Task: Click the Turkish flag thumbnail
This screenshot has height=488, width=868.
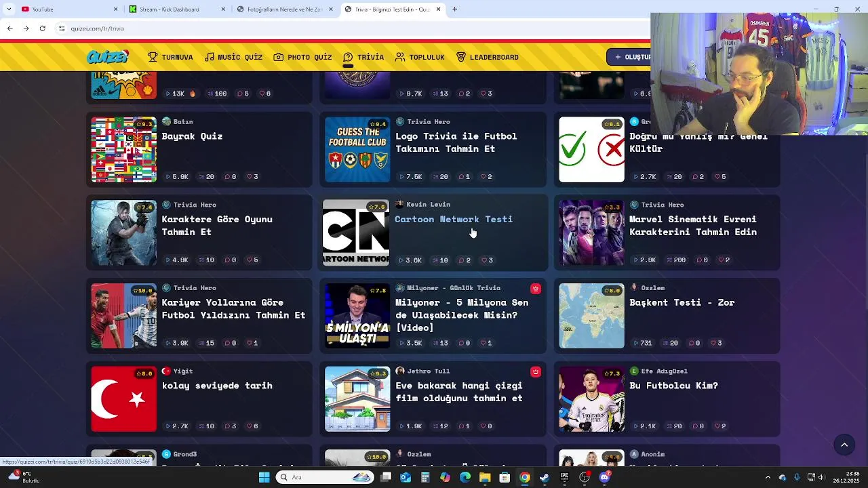Action: point(123,399)
